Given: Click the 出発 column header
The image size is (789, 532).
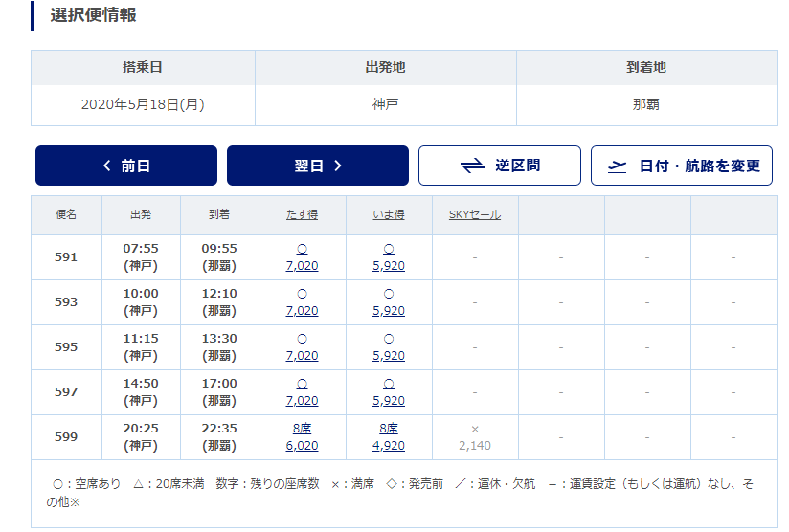Looking at the screenshot, I should tap(141, 214).
